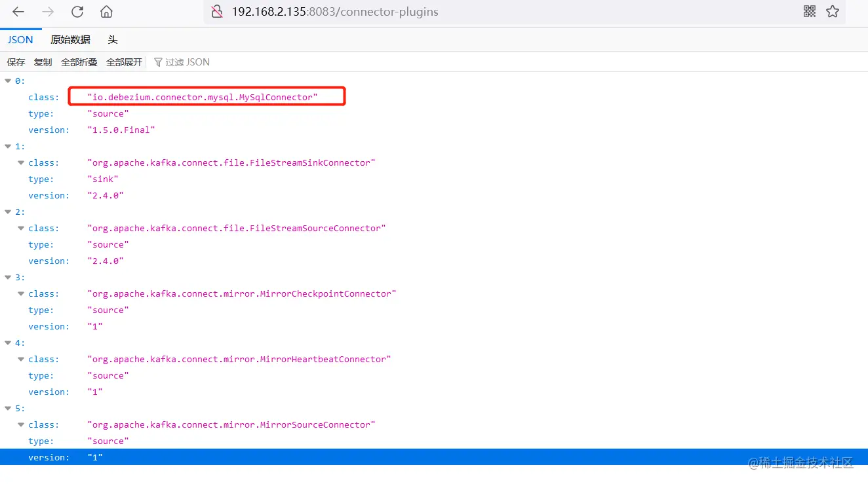Viewport: 868px width, 484px height.
Task: Open the browser home page icon
Action: tap(106, 12)
